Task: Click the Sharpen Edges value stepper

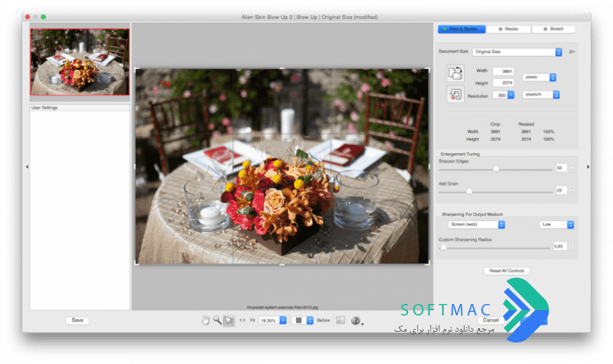Action: pyautogui.click(x=571, y=168)
